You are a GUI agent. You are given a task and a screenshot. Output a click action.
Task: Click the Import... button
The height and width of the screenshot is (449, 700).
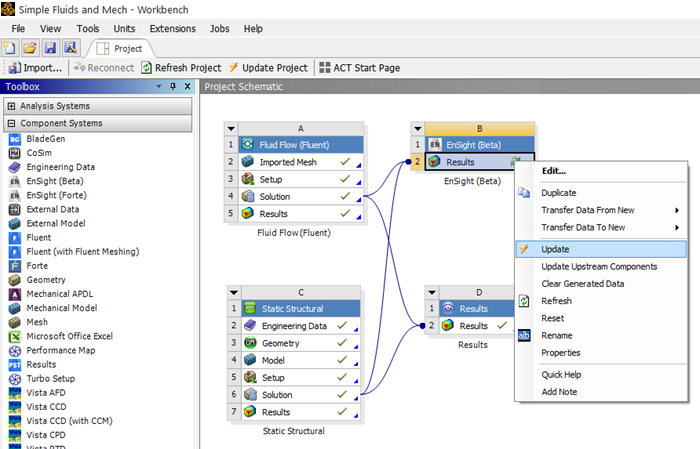point(35,68)
